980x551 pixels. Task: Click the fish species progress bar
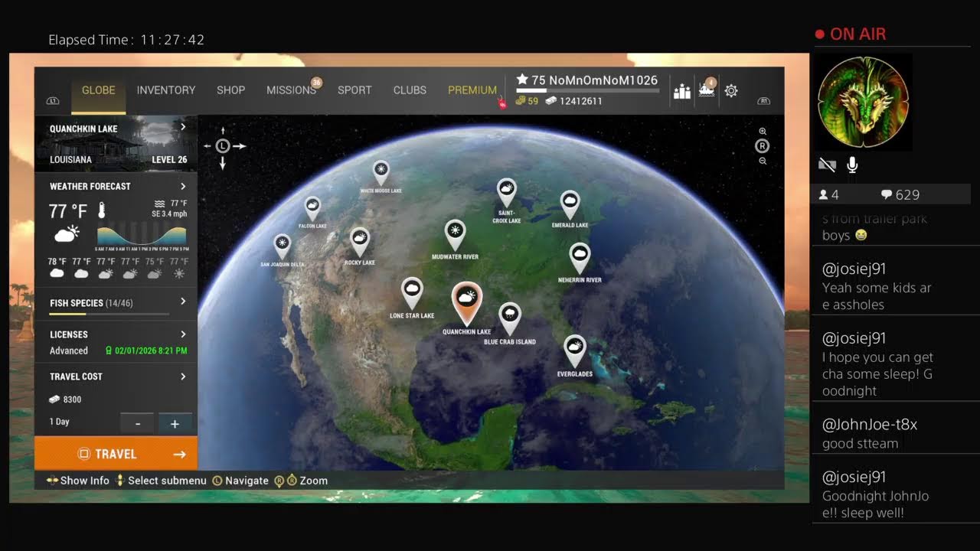tap(109, 314)
